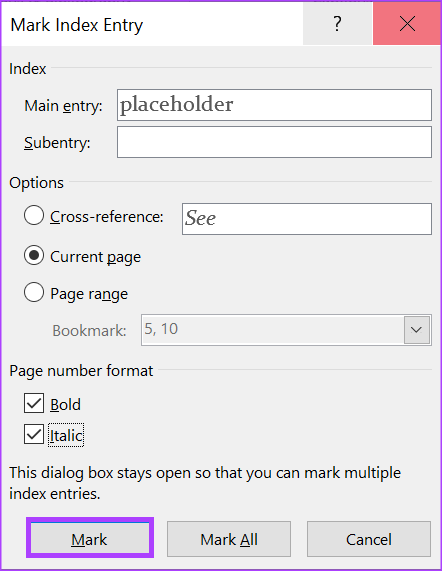
Task: Click the Mark button
Action: click(x=90, y=539)
